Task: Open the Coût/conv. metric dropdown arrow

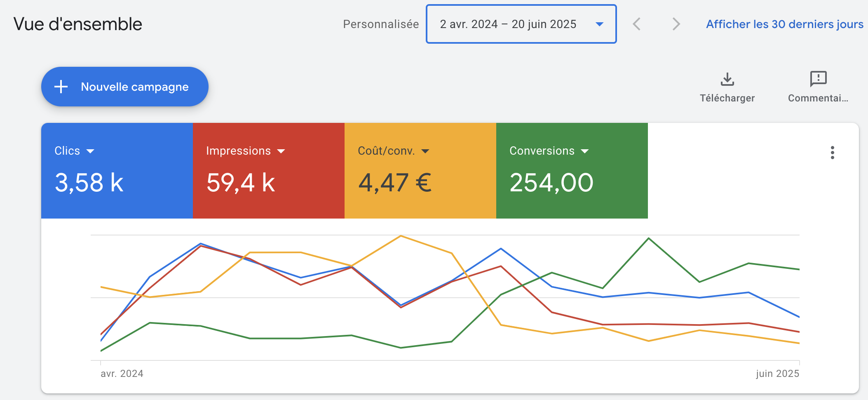Action: coord(425,151)
